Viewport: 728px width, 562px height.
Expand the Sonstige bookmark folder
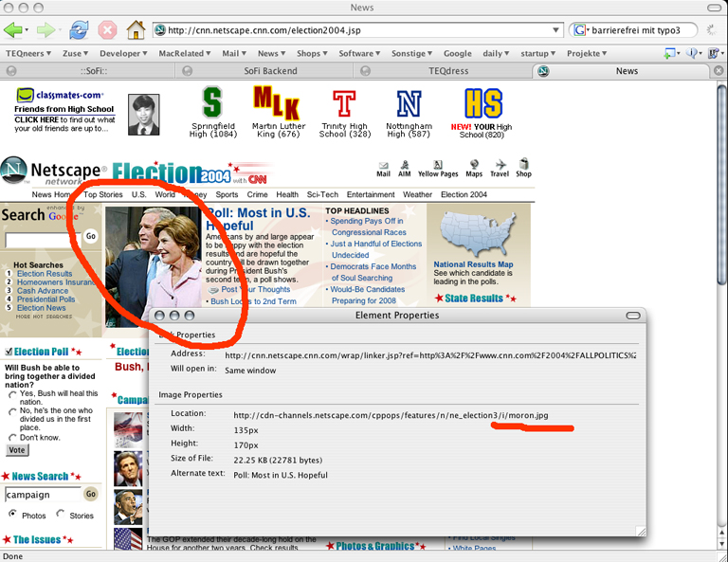(x=411, y=53)
